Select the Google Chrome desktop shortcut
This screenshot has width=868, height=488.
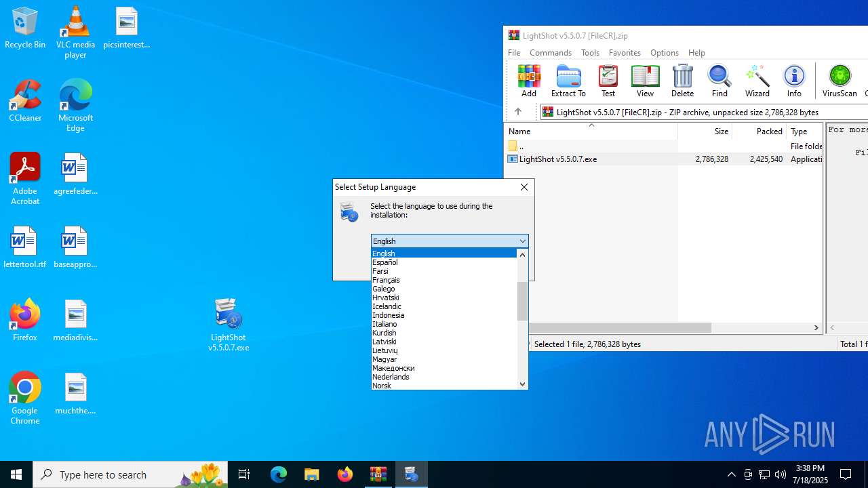[x=25, y=399]
